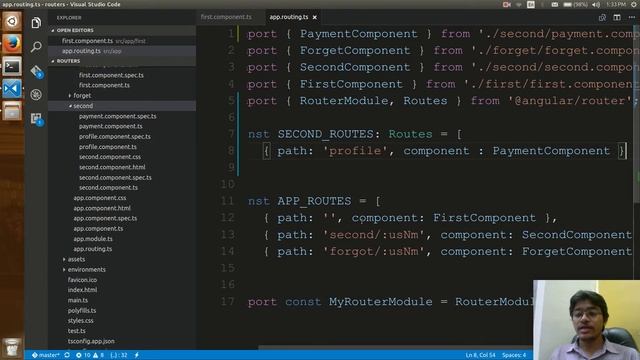Viewport: 640px width, 360px height.
Task: Collapse the second folder
Action: [83, 106]
